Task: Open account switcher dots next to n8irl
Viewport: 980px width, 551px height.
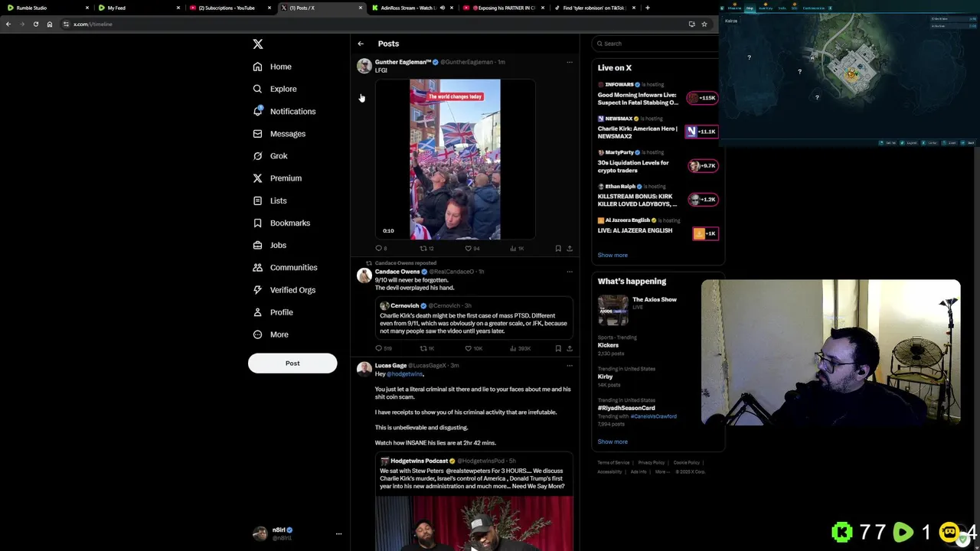Action: 338,533
